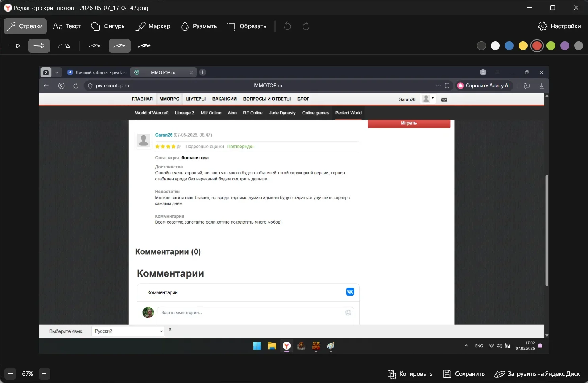
Task: Click the ENG language indicator in screenshot
Action: pos(479,346)
